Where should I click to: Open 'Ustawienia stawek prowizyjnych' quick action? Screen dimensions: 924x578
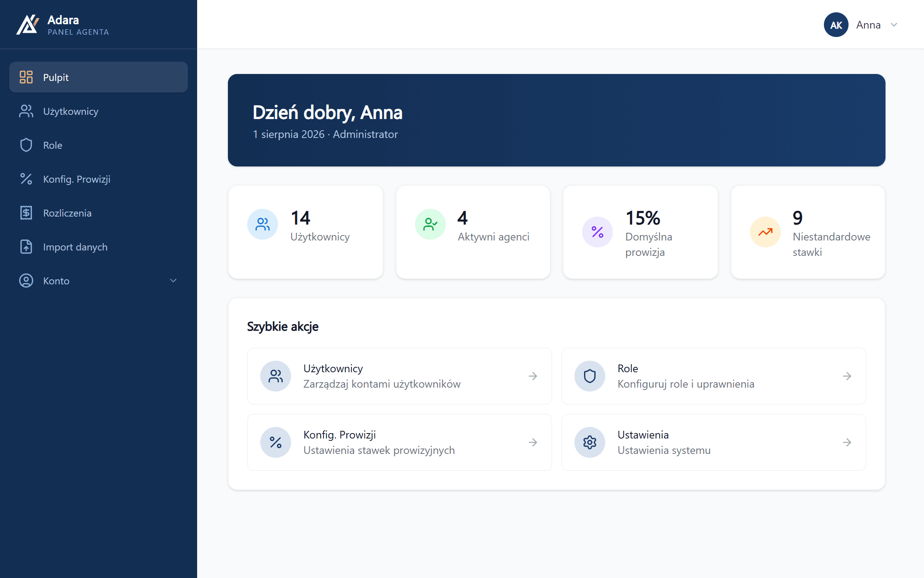400,442
